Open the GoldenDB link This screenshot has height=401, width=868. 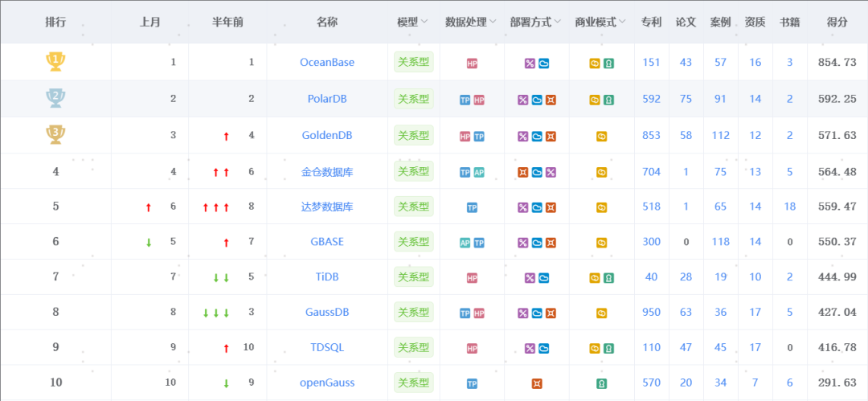(x=327, y=135)
